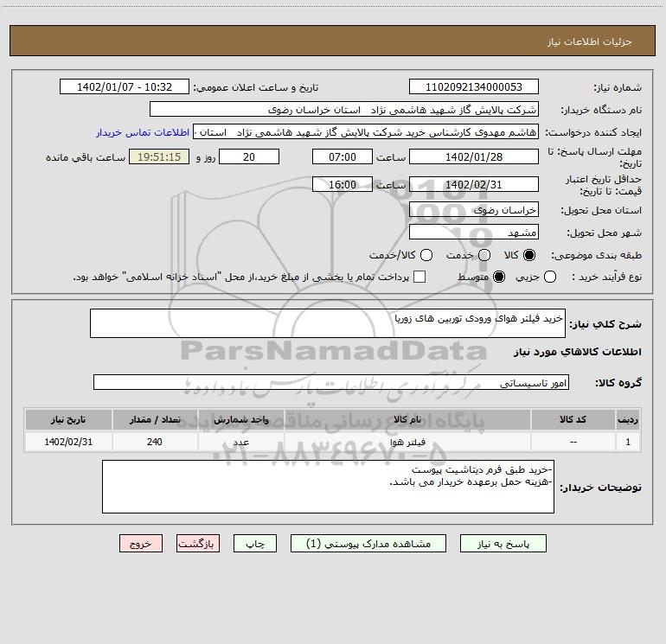Open مشاهده مدارک پیوستی (1) button
This screenshot has width=666, height=644.
pyautogui.click(x=368, y=544)
